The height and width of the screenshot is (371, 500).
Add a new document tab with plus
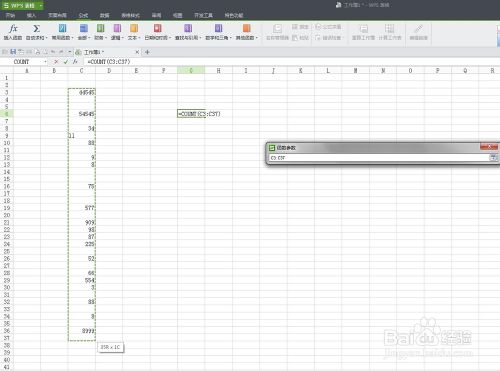click(x=147, y=52)
